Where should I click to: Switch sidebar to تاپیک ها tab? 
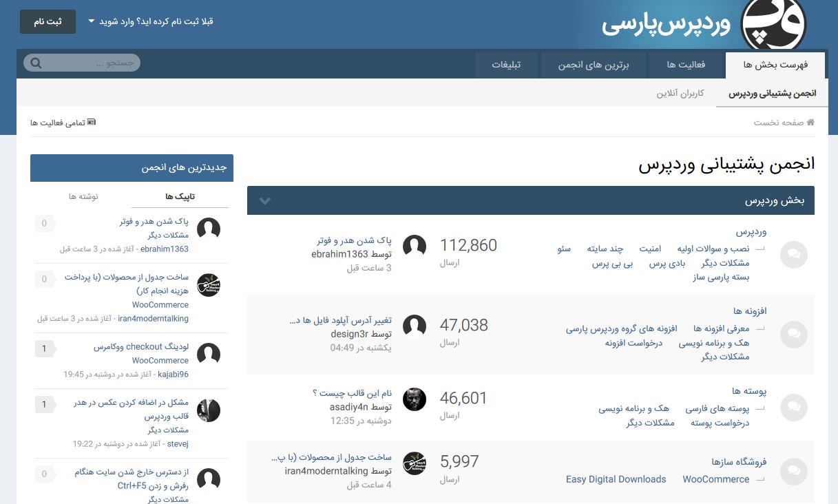click(180, 196)
